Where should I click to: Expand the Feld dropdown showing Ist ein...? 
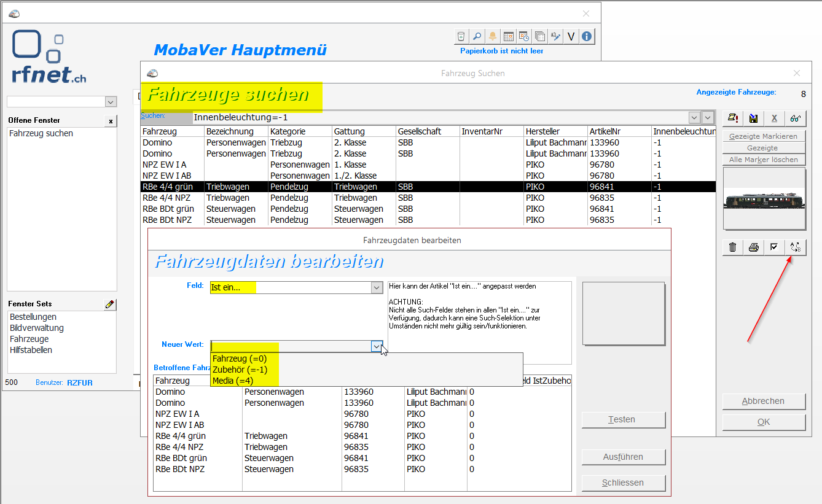click(377, 287)
